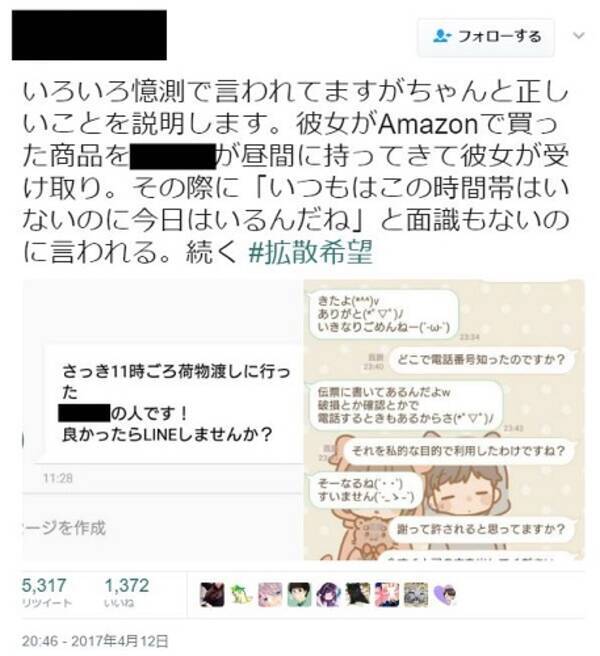Click the pink-haired liker avatar

[x=270, y=594]
